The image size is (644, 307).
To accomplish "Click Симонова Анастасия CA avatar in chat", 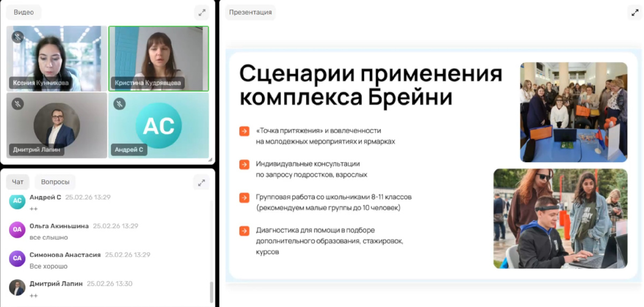I will click(x=17, y=259).
